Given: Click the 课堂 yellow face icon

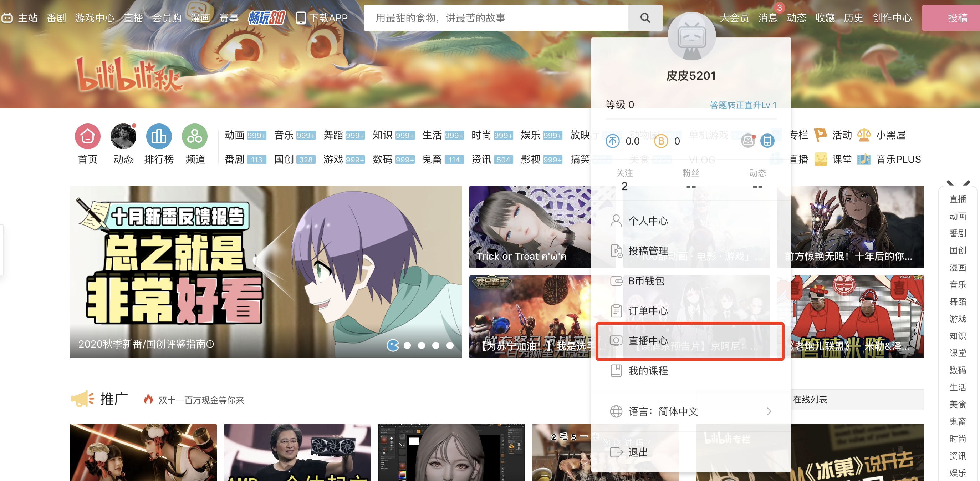Looking at the screenshot, I should [x=821, y=159].
